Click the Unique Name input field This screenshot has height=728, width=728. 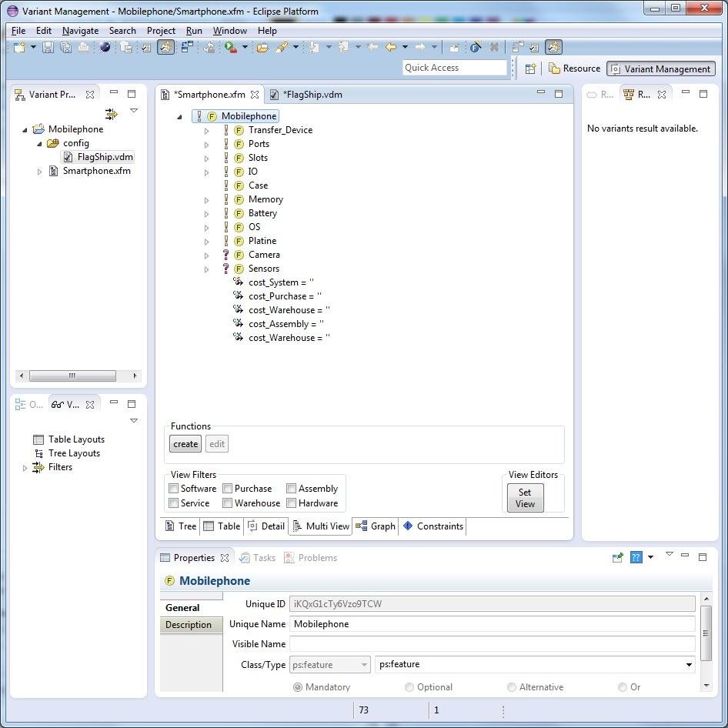point(493,624)
